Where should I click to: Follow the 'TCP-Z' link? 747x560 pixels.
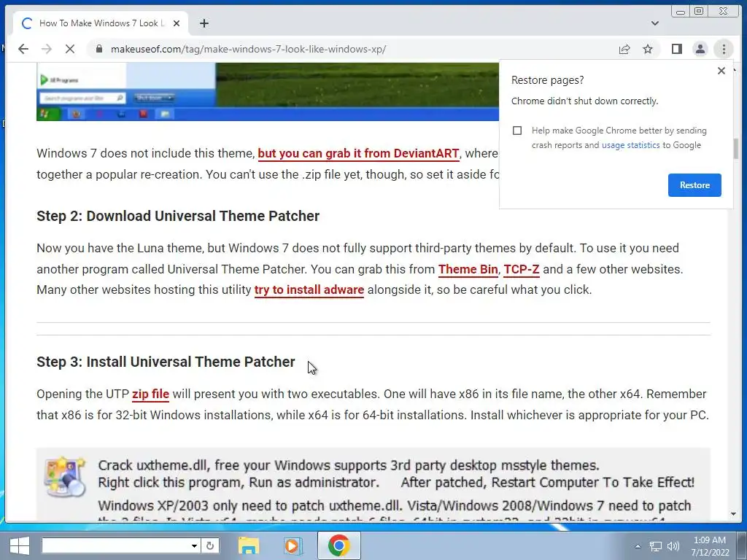[521, 270]
